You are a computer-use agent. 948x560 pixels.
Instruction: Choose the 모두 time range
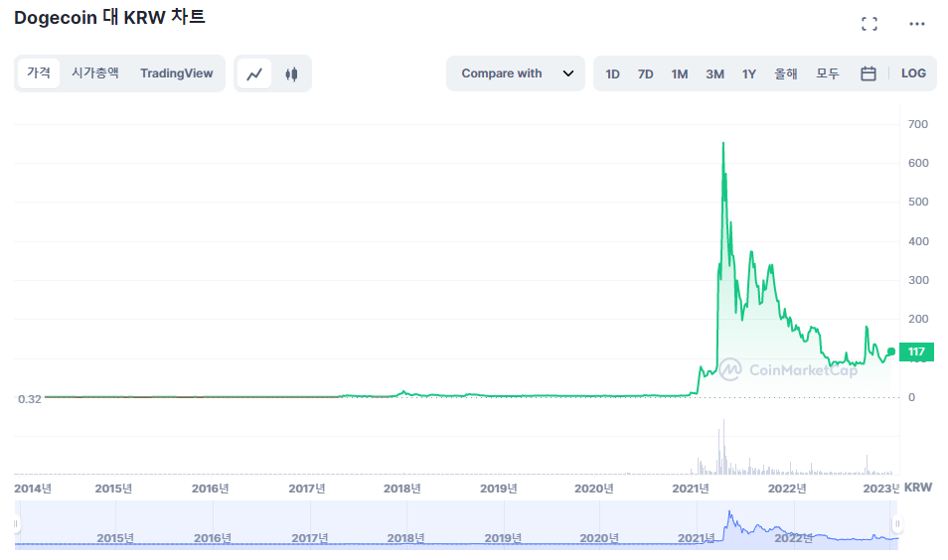click(x=828, y=73)
